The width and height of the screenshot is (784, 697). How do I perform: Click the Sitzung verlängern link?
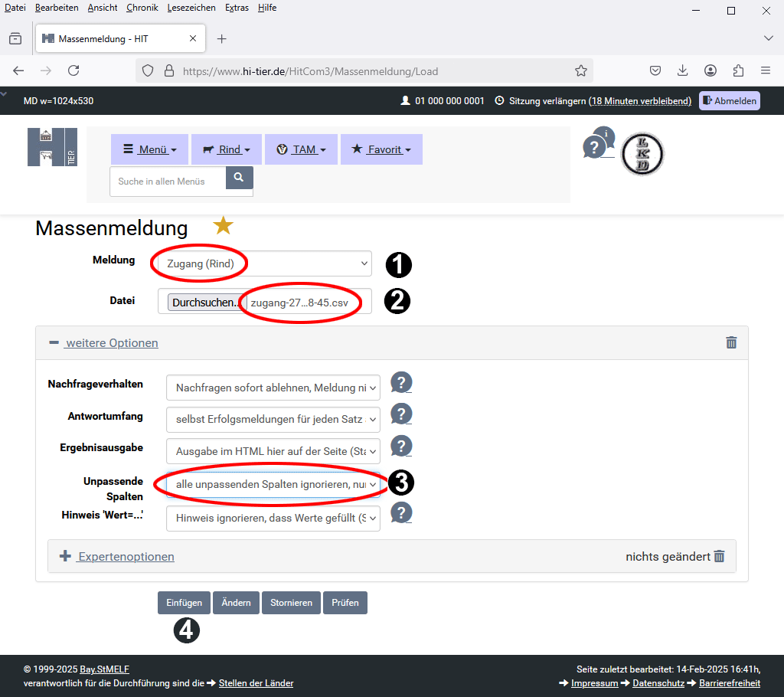[547, 101]
